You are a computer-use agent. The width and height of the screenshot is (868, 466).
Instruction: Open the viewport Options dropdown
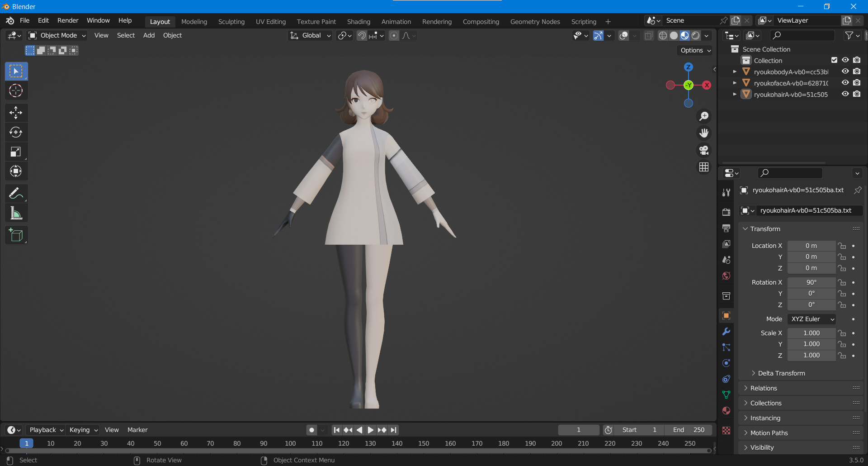(x=695, y=51)
